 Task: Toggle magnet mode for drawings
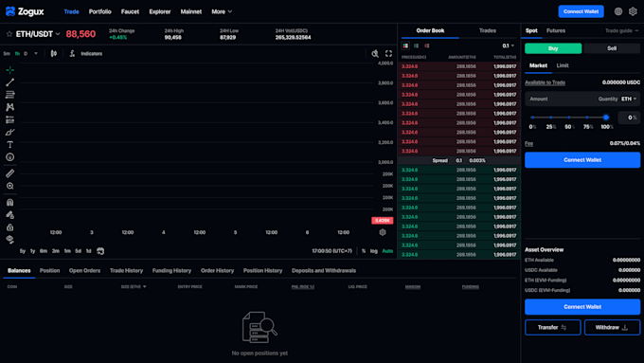point(9,202)
